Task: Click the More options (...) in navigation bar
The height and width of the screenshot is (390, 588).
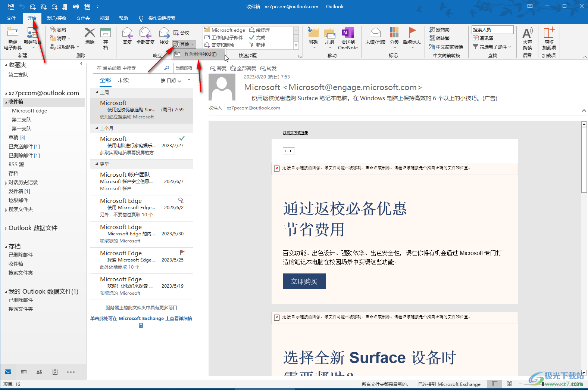Action: click(71, 372)
